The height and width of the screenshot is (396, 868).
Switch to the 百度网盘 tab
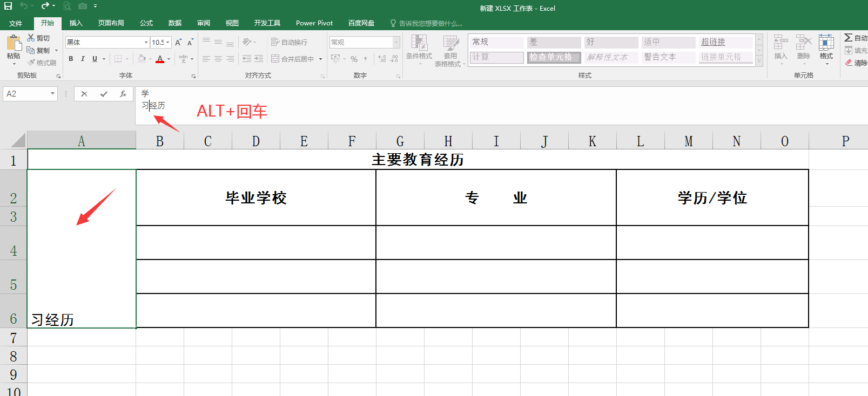coord(361,23)
